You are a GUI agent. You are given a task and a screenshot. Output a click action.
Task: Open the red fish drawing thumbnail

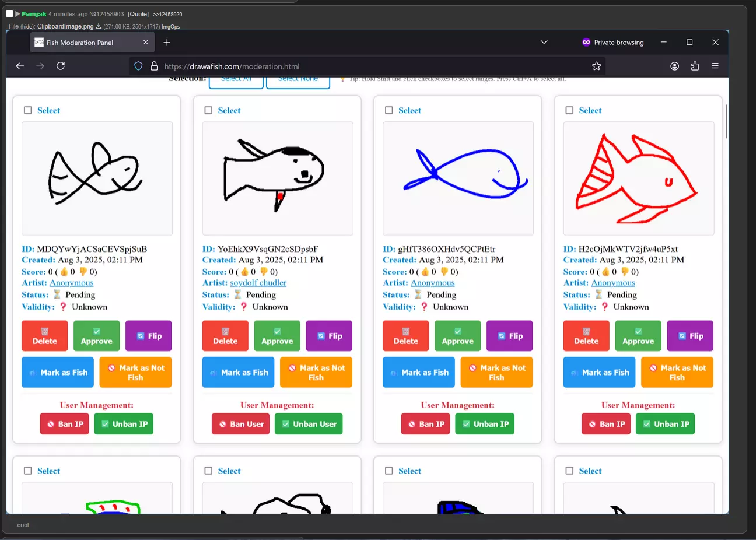[639, 178]
